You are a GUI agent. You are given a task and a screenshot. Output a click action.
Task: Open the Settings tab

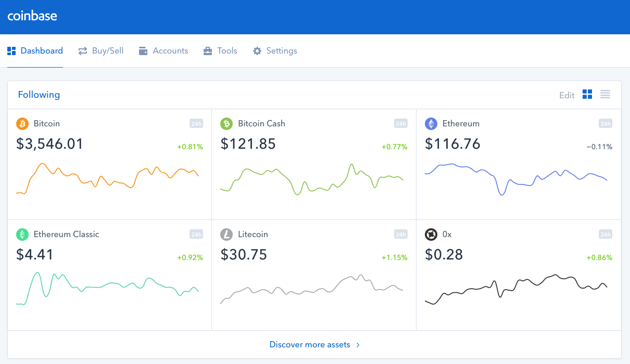click(x=275, y=51)
